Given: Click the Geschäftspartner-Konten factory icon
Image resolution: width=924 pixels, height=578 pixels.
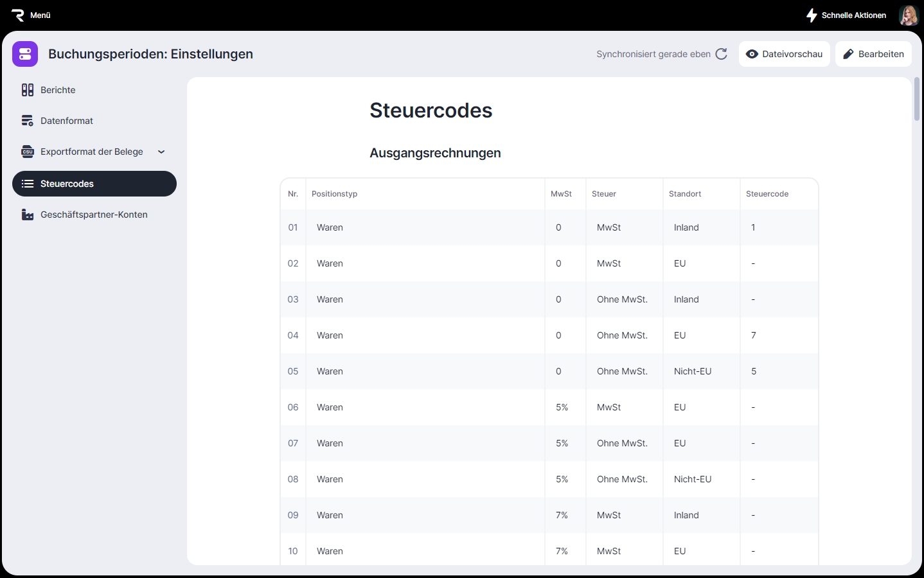Looking at the screenshot, I should pyautogui.click(x=27, y=215).
